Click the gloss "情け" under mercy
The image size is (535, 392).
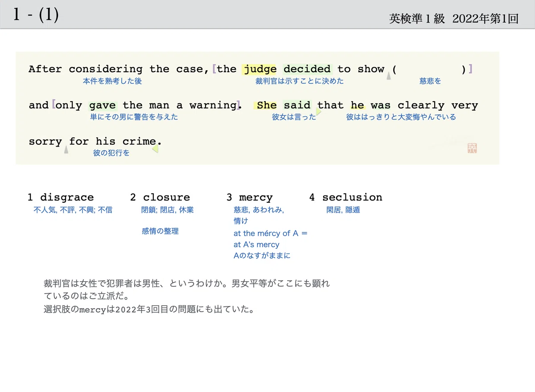[x=241, y=221]
